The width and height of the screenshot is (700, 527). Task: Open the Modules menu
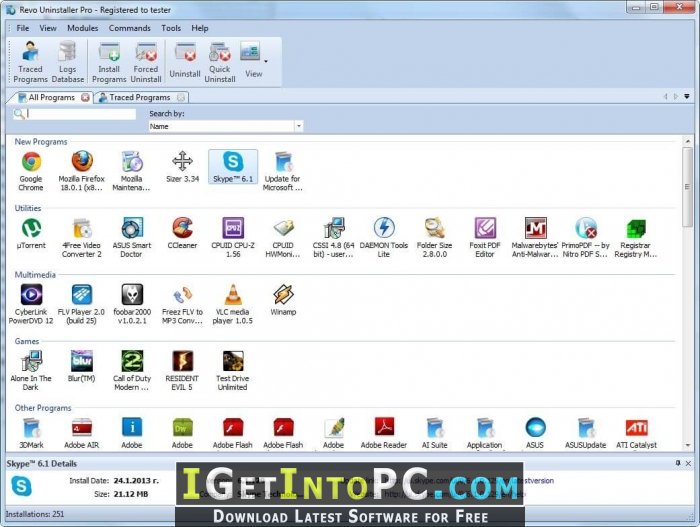pyautogui.click(x=83, y=28)
